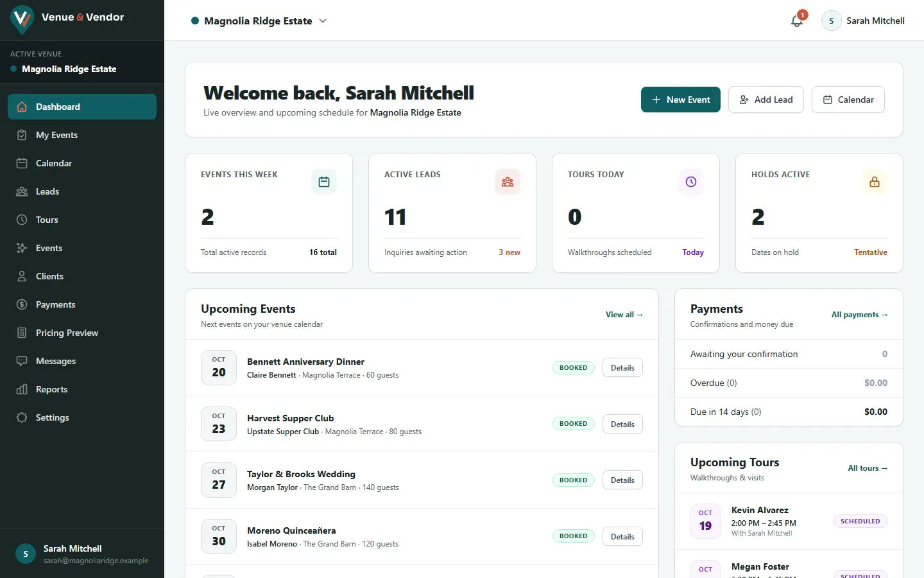Viewport: 924px width, 578px height.
Task: Open Details for Moreno Quinceañera
Action: 622,536
